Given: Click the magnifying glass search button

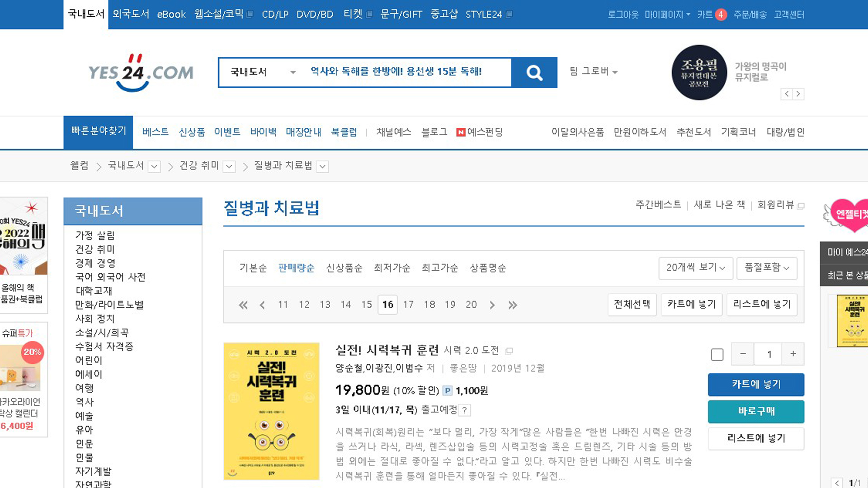Looking at the screenshot, I should point(534,72).
